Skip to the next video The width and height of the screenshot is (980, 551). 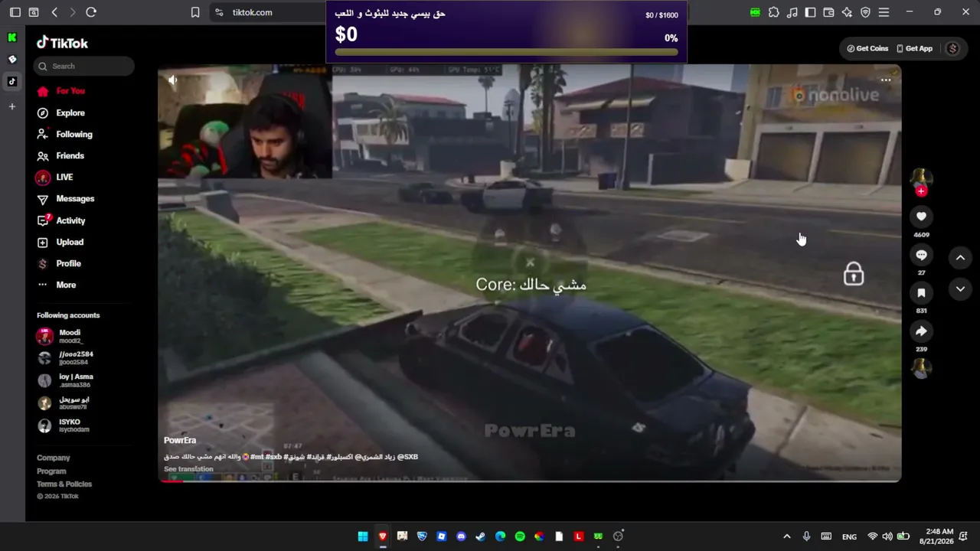(x=960, y=289)
